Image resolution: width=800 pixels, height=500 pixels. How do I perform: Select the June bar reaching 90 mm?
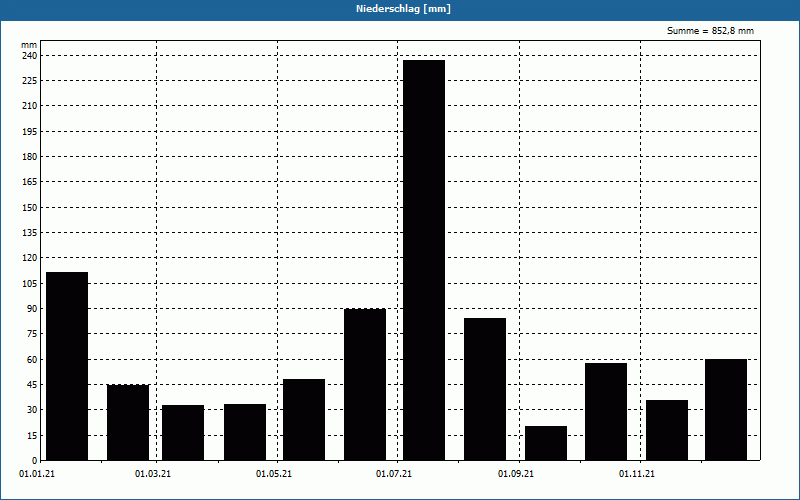click(x=365, y=385)
